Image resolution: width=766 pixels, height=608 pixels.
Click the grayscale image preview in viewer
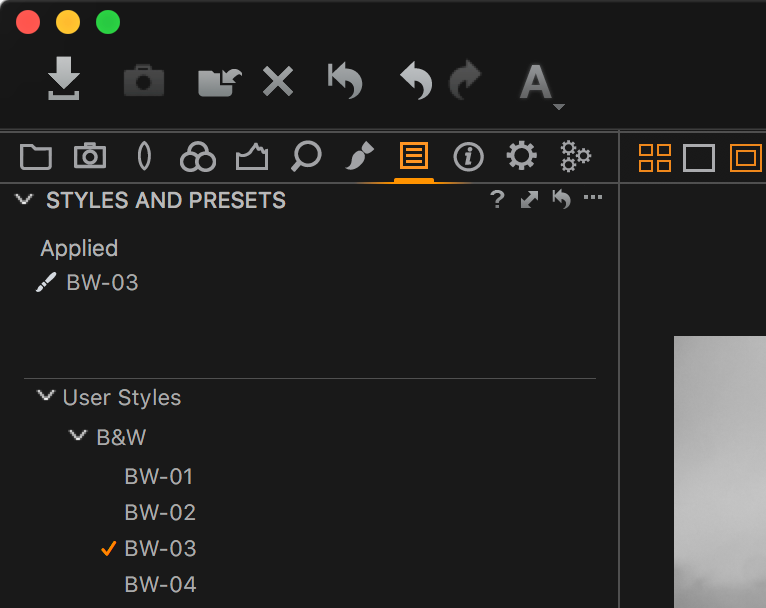pyautogui.click(x=720, y=472)
